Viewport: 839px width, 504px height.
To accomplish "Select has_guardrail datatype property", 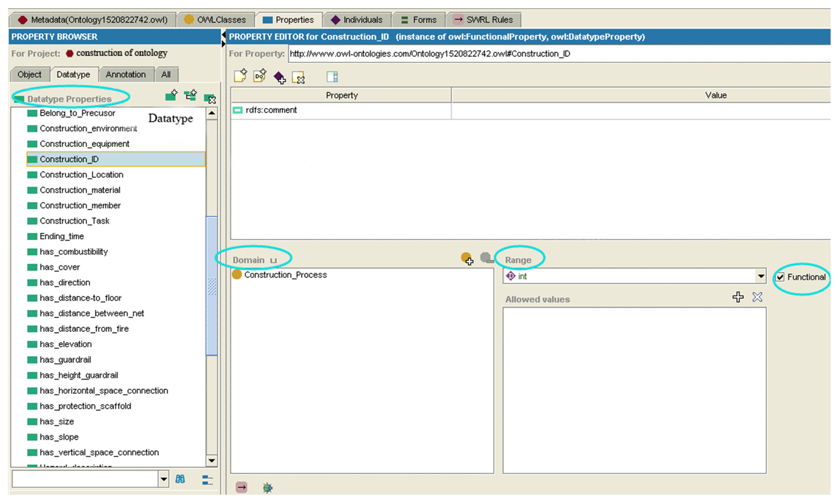I will [65, 360].
